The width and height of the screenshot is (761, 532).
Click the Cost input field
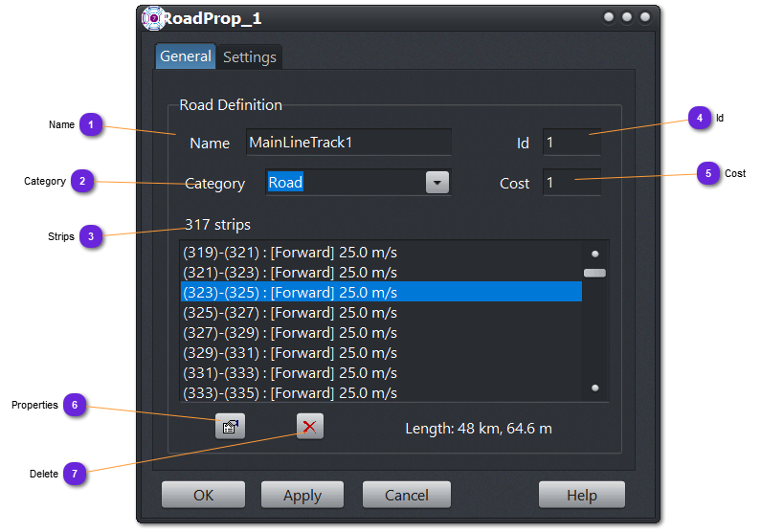point(571,183)
